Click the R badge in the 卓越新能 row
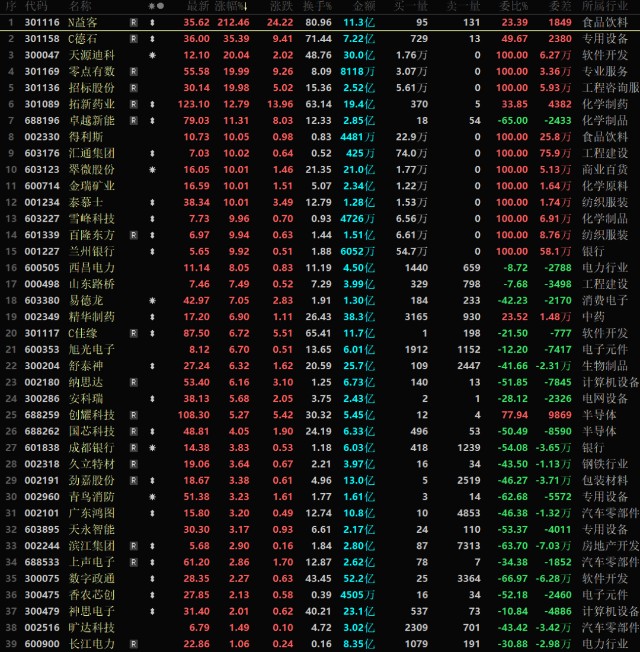 click(133, 121)
